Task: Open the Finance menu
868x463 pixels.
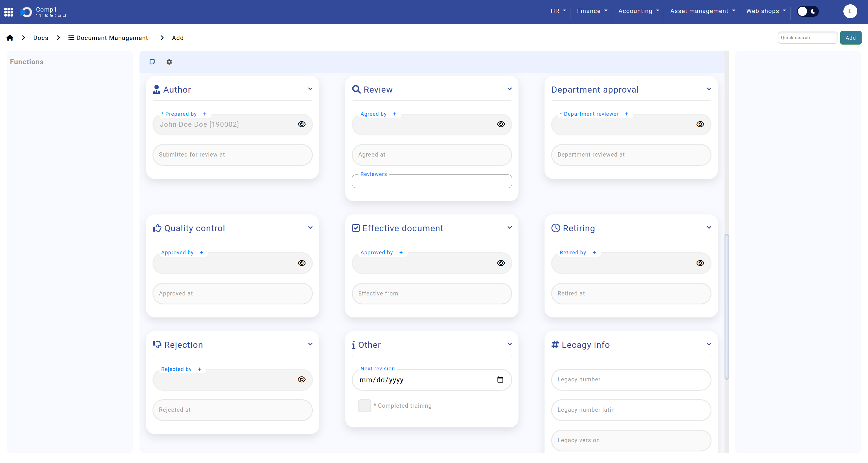Action: (x=592, y=11)
